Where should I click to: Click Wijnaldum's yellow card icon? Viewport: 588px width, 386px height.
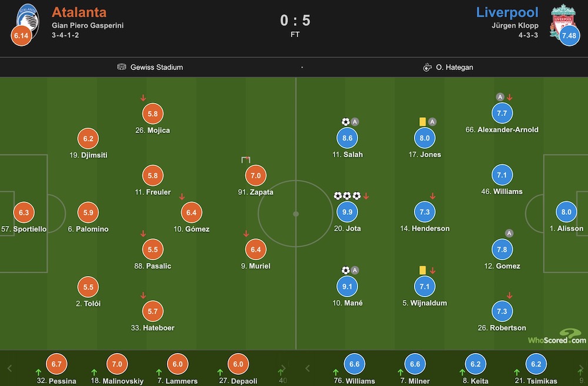[423, 270]
